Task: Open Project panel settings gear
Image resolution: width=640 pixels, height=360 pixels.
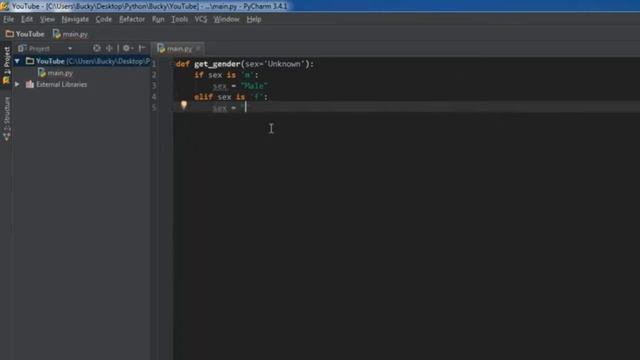Action: 127,48
